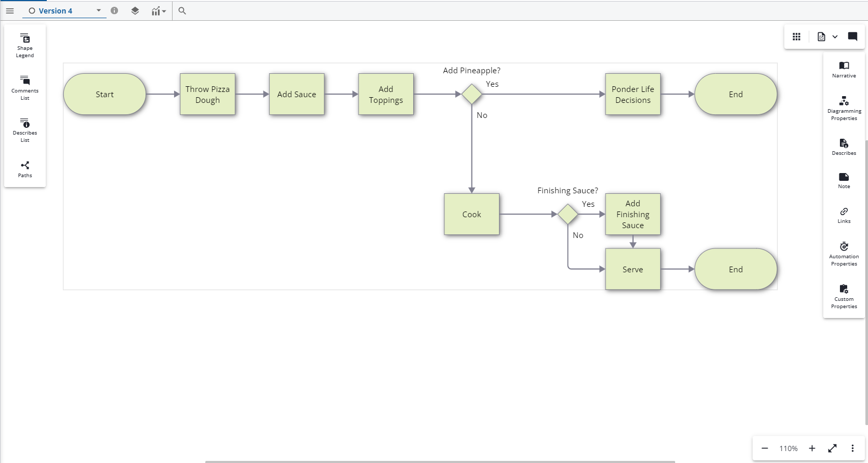This screenshot has height=463, width=868.
Task: Select the Add Pineapple decision diamond
Action: click(471, 94)
